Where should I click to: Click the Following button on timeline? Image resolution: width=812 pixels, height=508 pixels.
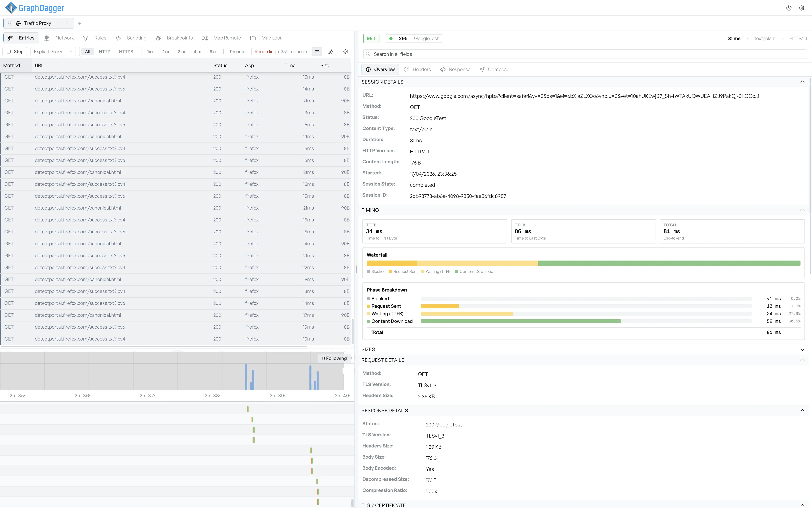point(334,358)
